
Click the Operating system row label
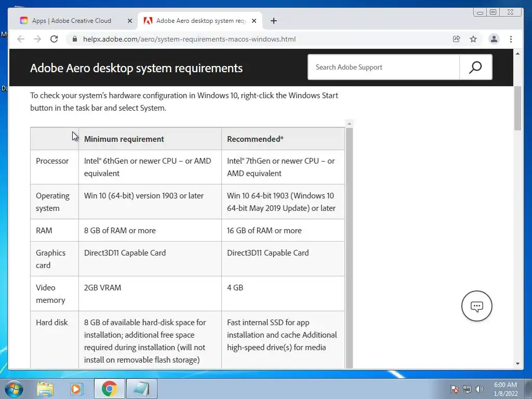52,202
